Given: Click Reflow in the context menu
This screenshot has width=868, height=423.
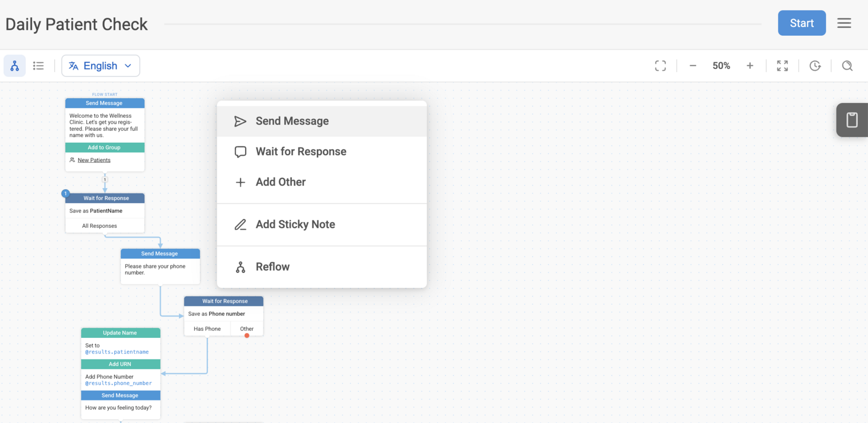Looking at the screenshot, I should 322,266.
